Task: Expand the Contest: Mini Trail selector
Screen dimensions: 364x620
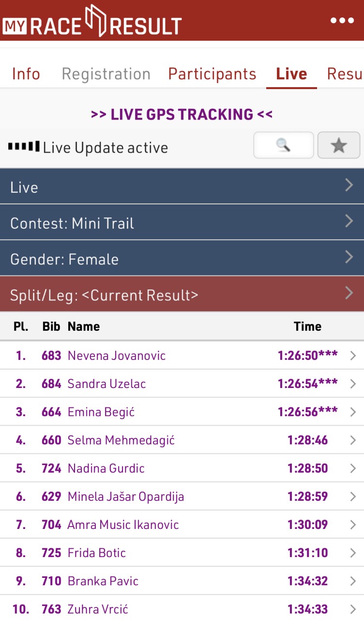Action: click(182, 223)
